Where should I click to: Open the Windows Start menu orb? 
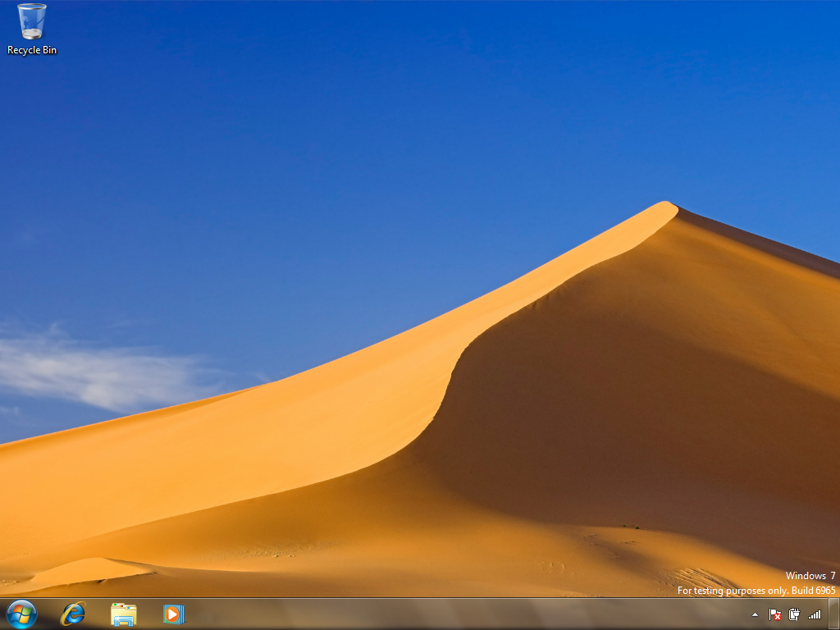pyautogui.click(x=21, y=614)
